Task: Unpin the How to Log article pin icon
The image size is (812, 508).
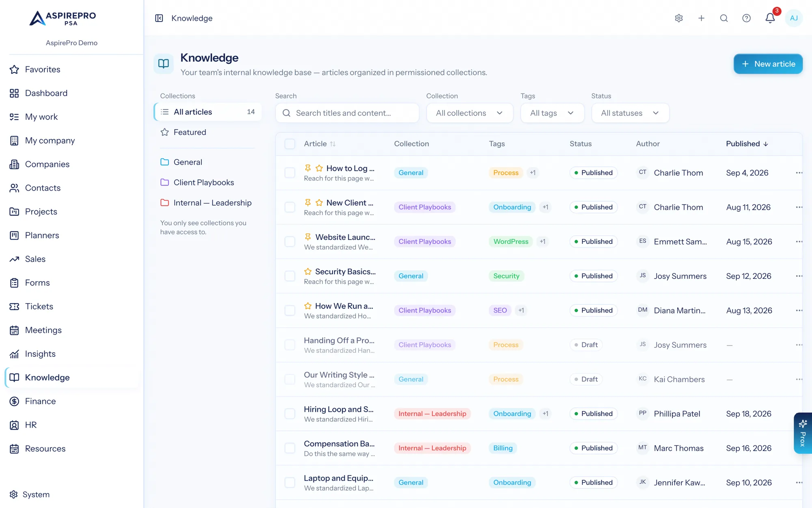Action: tap(308, 168)
